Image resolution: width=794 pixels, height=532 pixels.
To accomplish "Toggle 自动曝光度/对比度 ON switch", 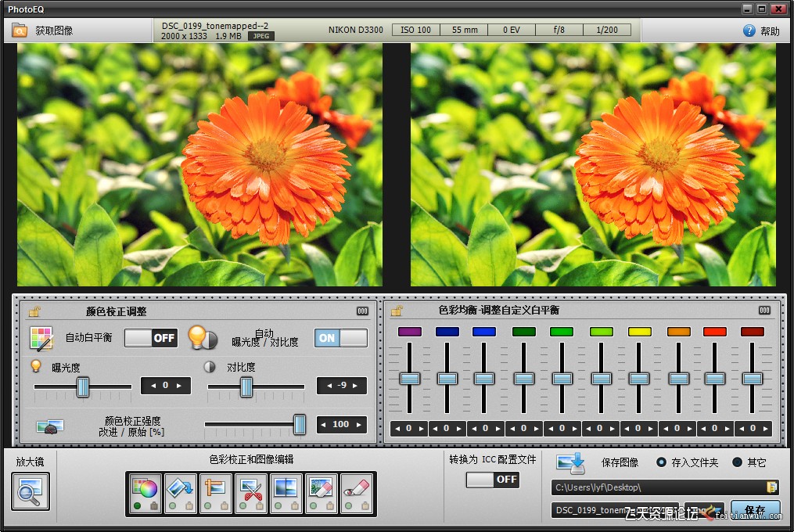I will pyautogui.click(x=341, y=338).
